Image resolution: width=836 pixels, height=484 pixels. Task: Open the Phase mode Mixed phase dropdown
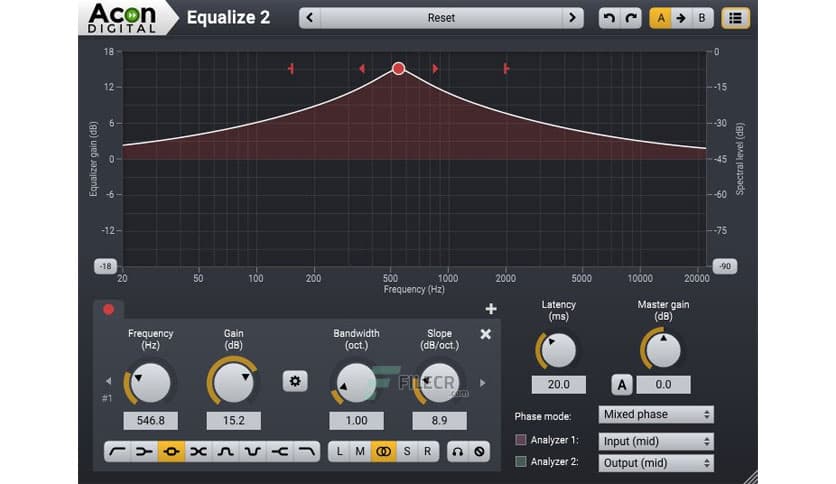click(x=656, y=414)
